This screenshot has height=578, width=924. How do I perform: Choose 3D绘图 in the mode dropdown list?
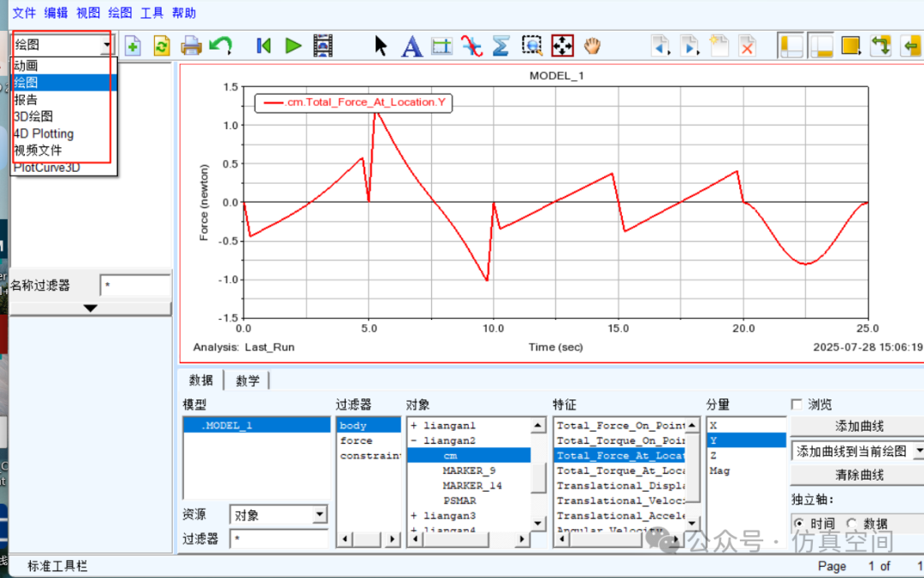[x=63, y=116]
